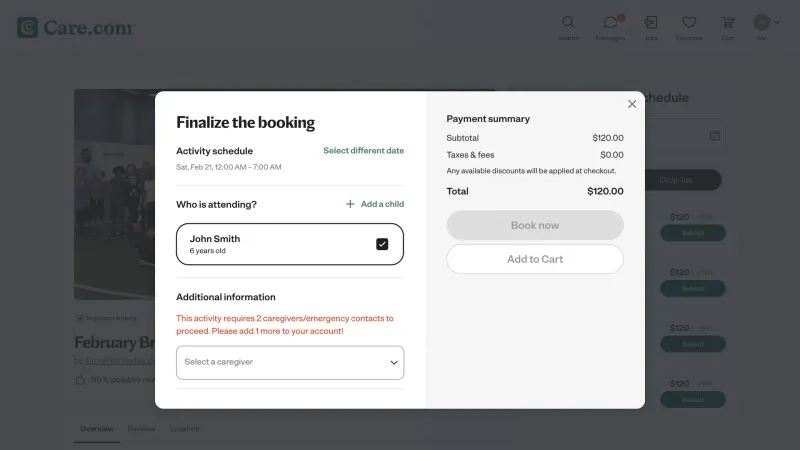The height and width of the screenshot is (450, 800).
Task: Click the In-person activity icon label
Action: (x=106, y=318)
